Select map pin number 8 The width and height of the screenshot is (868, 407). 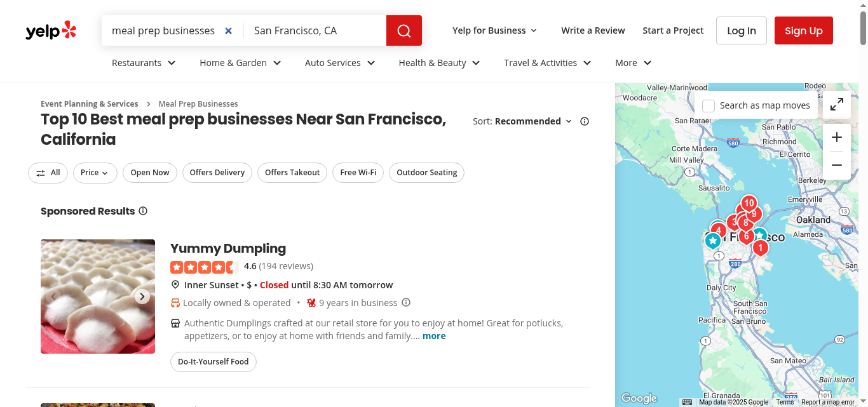click(x=745, y=223)
